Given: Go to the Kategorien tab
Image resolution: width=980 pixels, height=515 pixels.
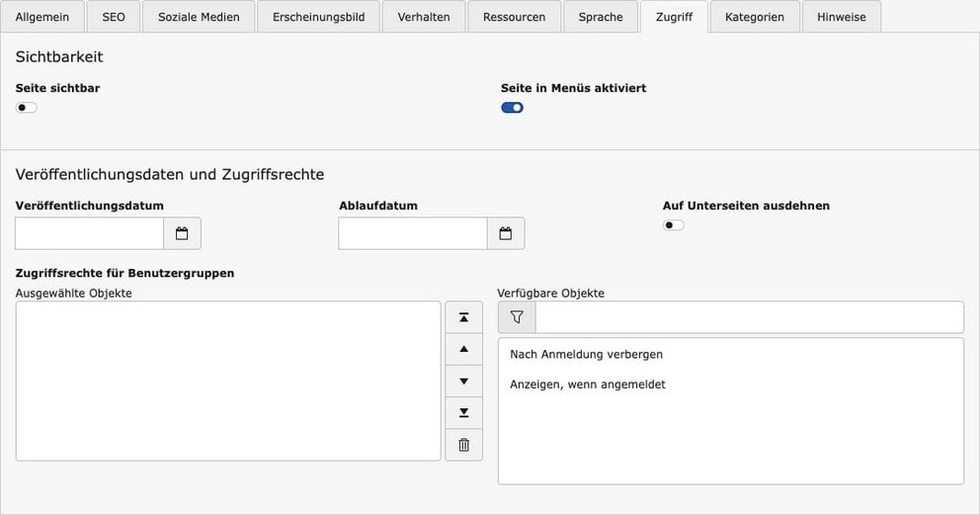Looking at the screenshot, I should click(x=755, y=17).
